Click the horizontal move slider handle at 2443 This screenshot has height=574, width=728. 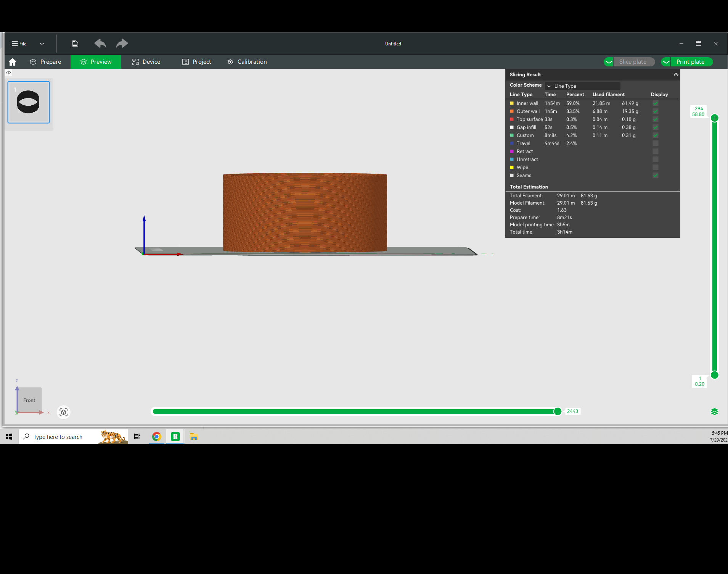point(558,411)
